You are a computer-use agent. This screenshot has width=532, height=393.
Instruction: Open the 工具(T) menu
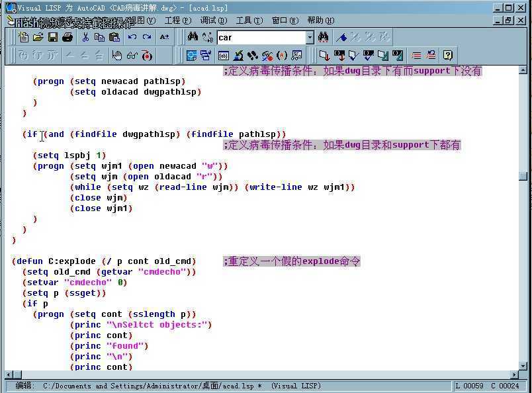coord(249,21)
